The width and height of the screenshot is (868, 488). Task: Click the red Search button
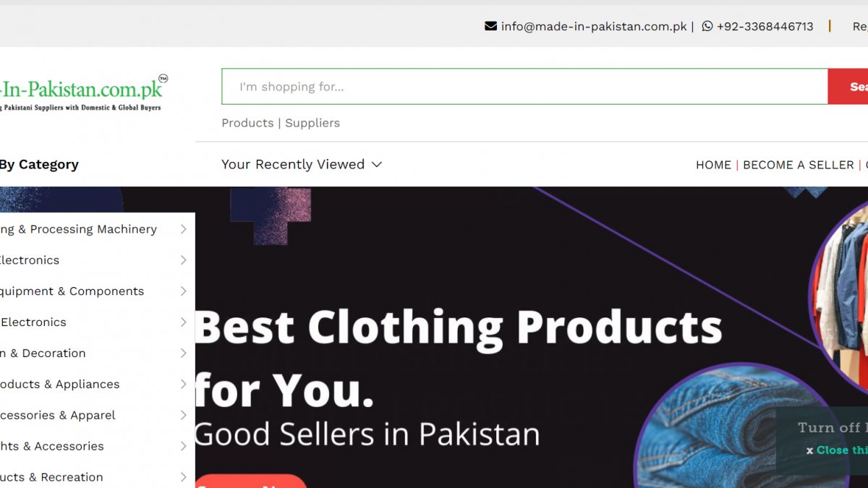click(x=848, y=87)
